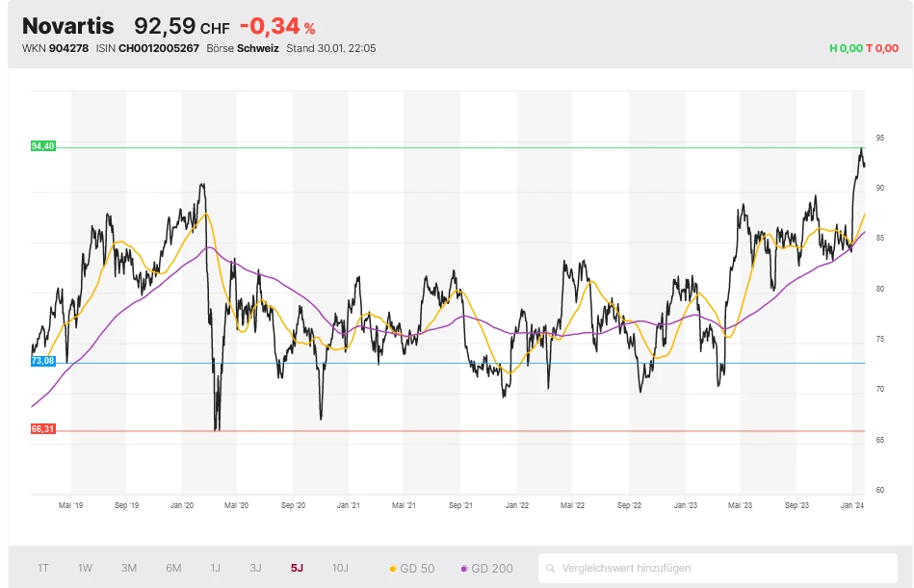Click the active 5J period tab
This screenshot has width=914, height=588.
point(297,568)
